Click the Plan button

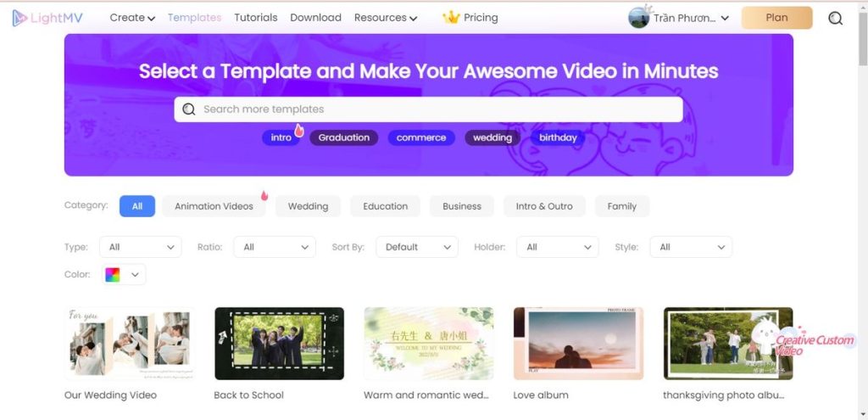pyautogui.click(x=776, y=18)
